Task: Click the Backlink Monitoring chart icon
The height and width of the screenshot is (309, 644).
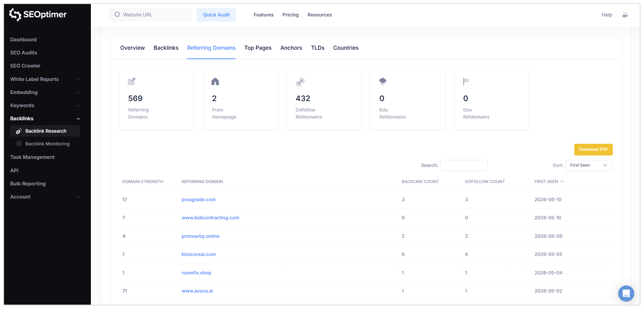Action: 19,144
